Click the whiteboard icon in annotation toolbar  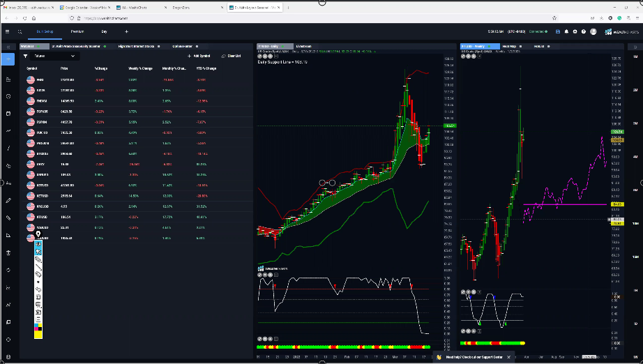[38, 305]
